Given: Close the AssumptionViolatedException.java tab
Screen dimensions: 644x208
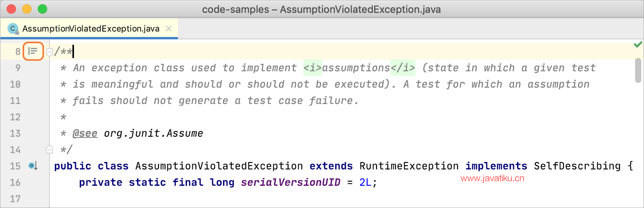Looking at the screenshot, I should (169, 28).
